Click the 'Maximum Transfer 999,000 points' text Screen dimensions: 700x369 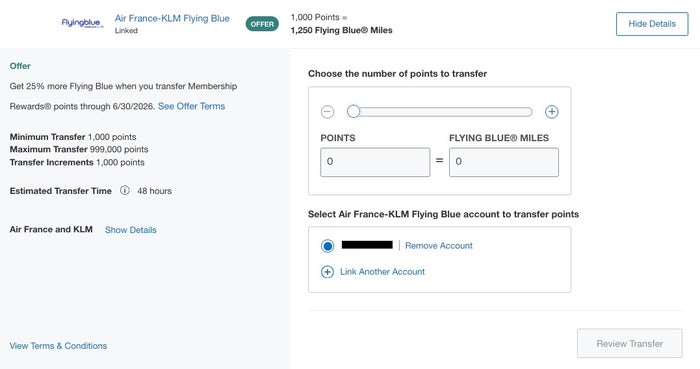coord(79,149)
